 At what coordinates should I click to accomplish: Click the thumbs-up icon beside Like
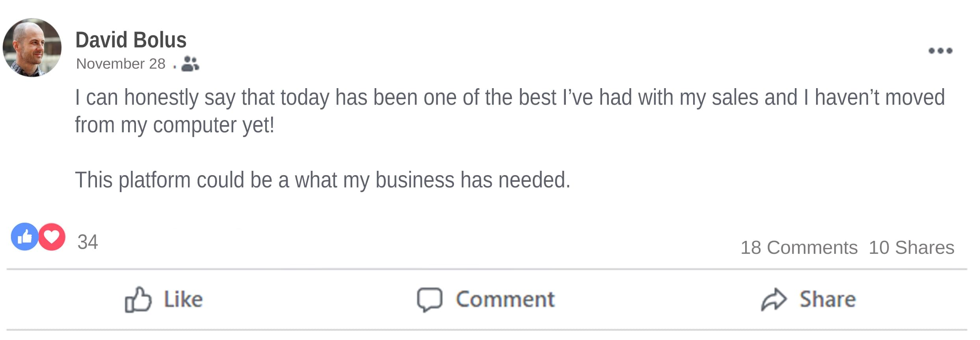pyautogui.click(x=138, y=300)
